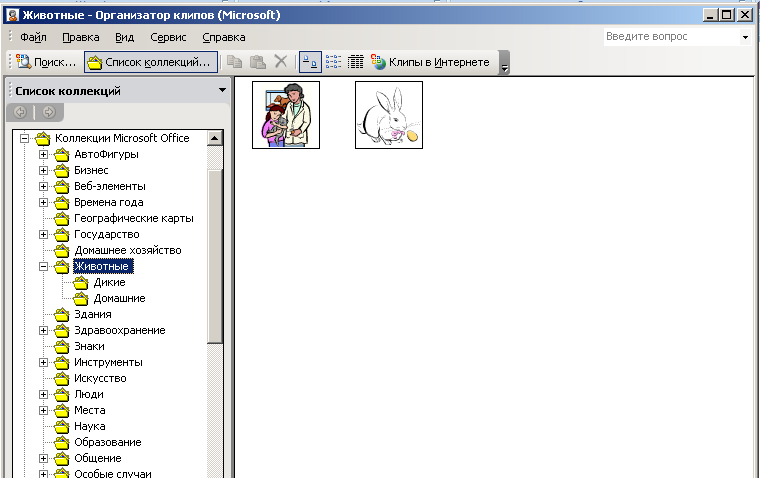760x478 pixels.
Task: Open the Справка menu
Action: click(224, 37)
